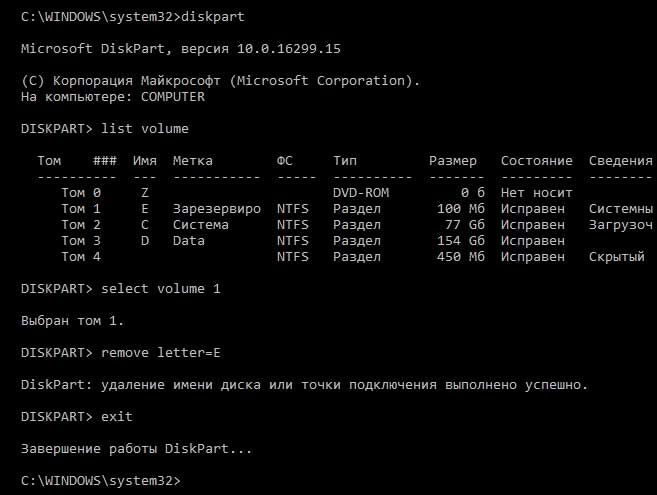This screenshot has width=657, height=495.
Task: Click the "154 Gб" size value
Action: [460, 241]
